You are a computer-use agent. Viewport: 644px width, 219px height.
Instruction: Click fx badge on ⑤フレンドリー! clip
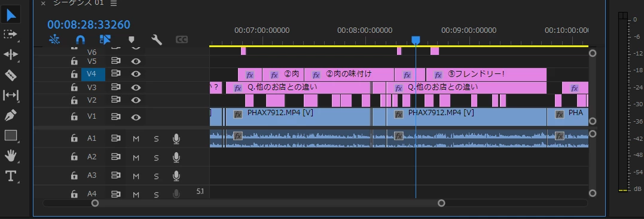pyautogui.click(x=438, y=75)
